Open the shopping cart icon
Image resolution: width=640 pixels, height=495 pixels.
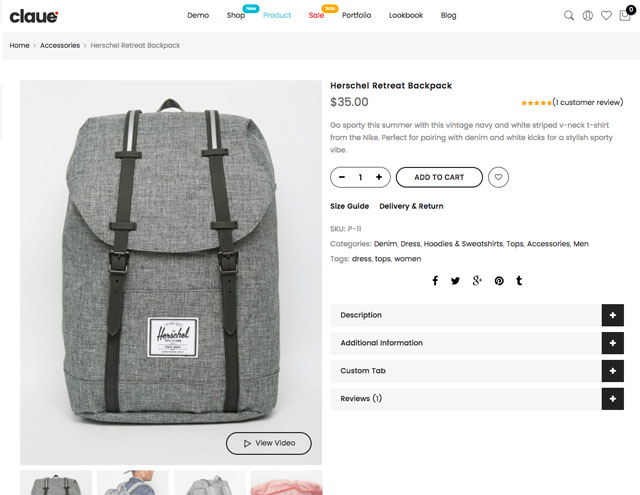[x=625, y=16]
